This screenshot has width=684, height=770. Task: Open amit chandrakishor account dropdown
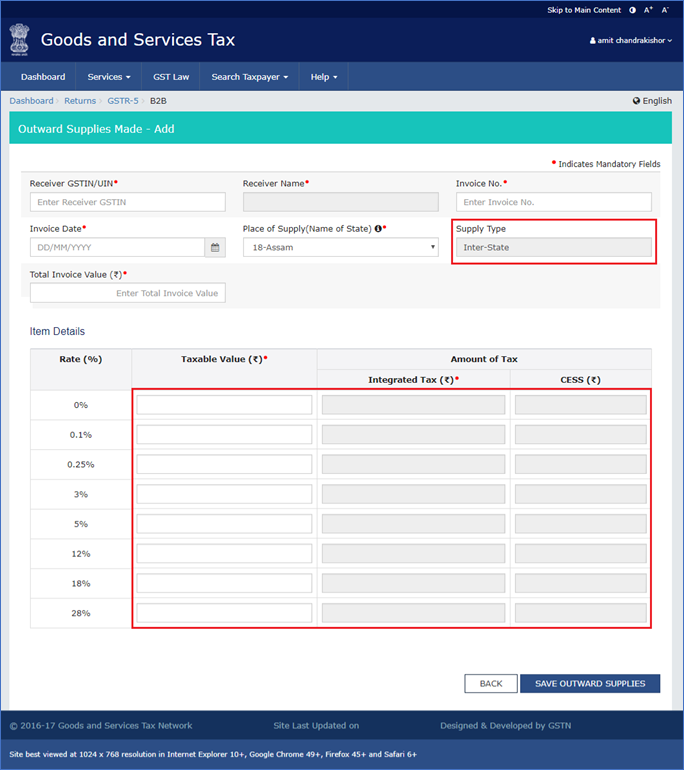pyautogui.click(x=631, y=40)
